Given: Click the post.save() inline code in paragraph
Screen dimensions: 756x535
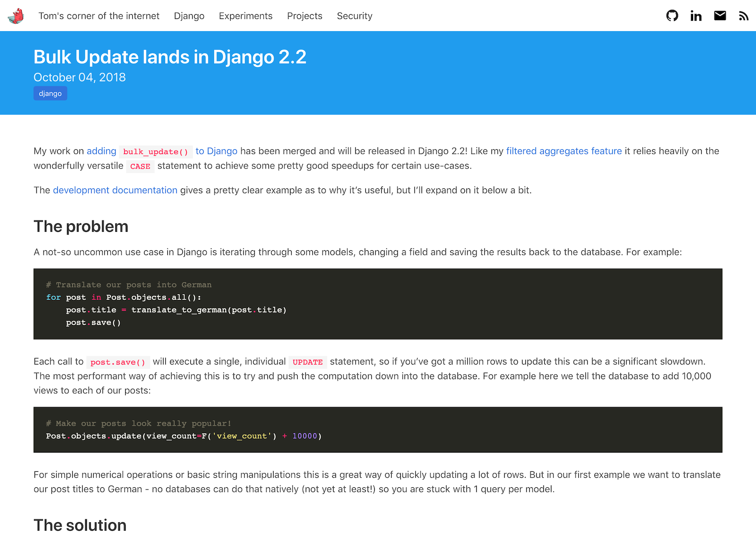Looking at the screenshot, I should [118, 362].
